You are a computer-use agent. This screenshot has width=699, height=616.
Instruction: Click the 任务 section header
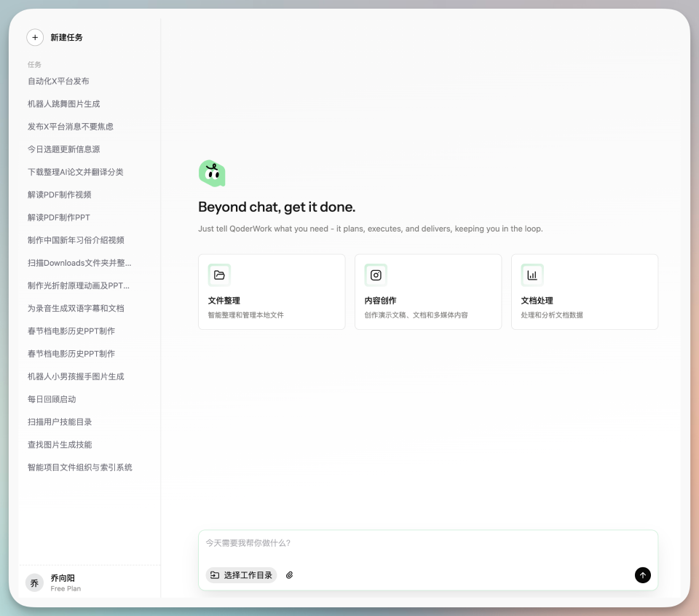pos(34,65)
